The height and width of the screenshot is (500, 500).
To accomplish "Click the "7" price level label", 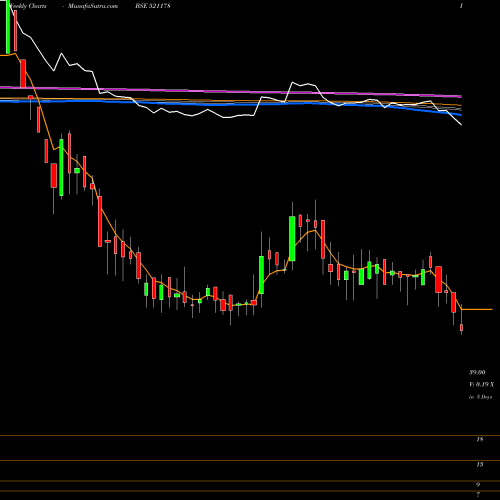I will pyautogui.click(x=478, y=494).
